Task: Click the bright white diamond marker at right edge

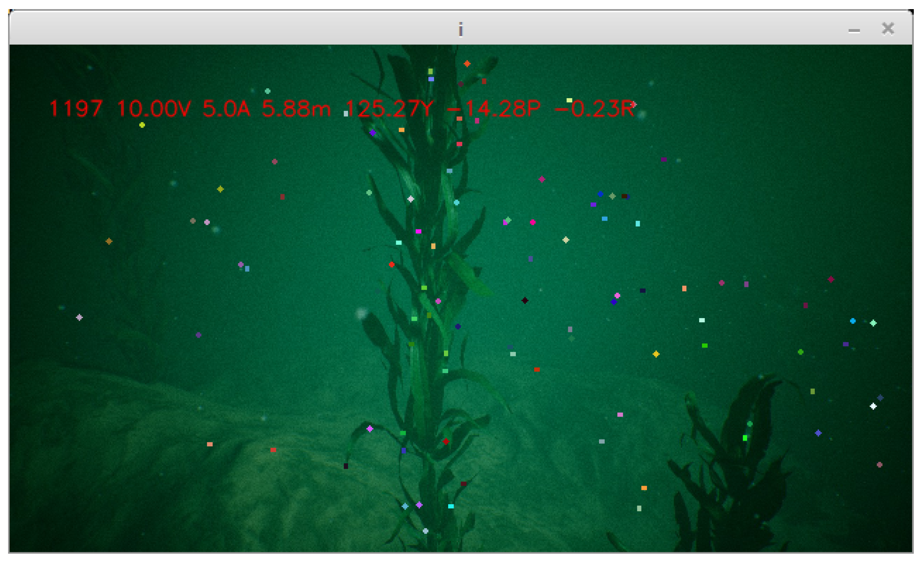Action: [x=873, y=406]
